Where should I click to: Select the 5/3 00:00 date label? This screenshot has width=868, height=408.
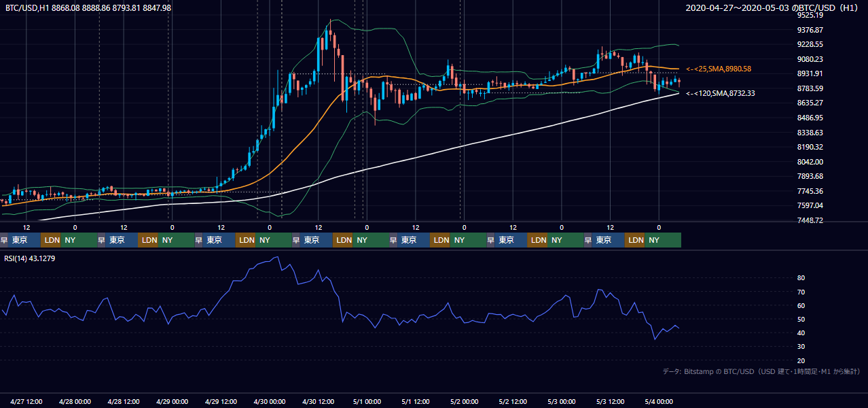click(x=562, y=401)
